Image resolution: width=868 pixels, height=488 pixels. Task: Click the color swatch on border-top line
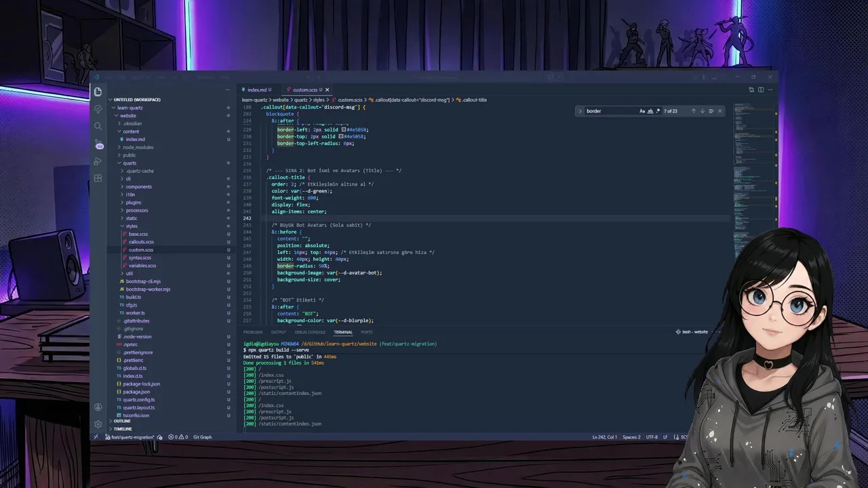[340, 136]
